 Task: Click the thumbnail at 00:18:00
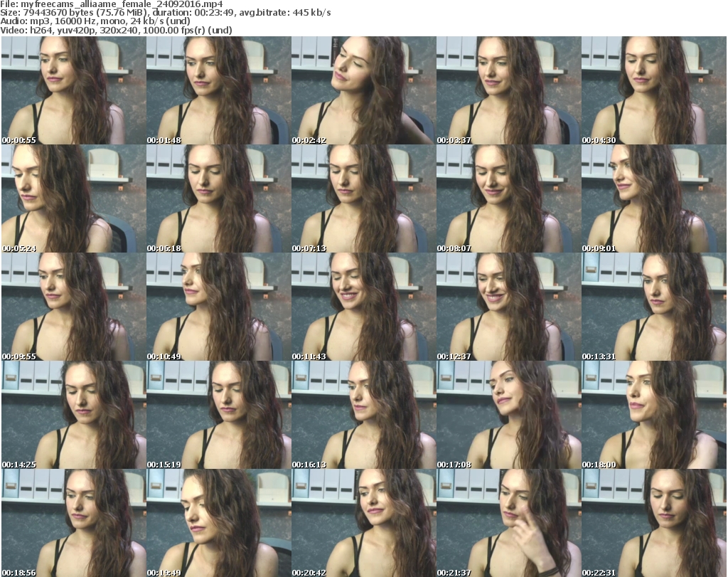tap(653, 415)
